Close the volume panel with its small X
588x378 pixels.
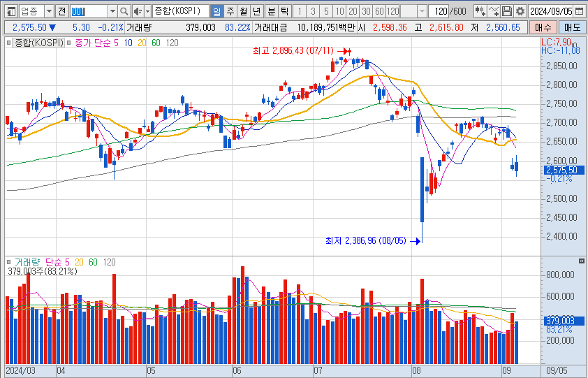(x=582, y=261)
